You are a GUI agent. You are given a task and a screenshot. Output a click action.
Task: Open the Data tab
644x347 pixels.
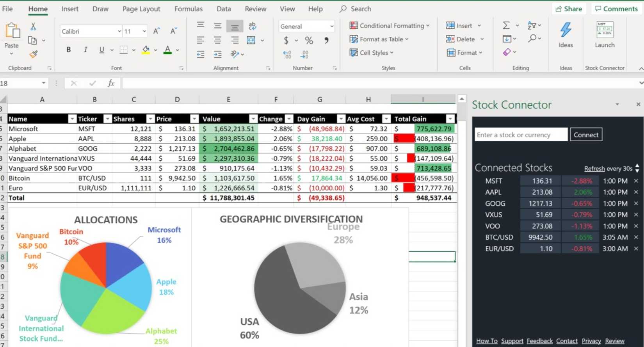(224, 9)
